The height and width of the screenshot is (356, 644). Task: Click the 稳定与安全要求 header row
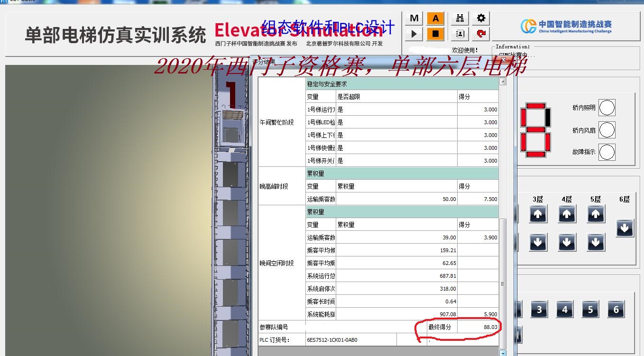pos(402,84)
